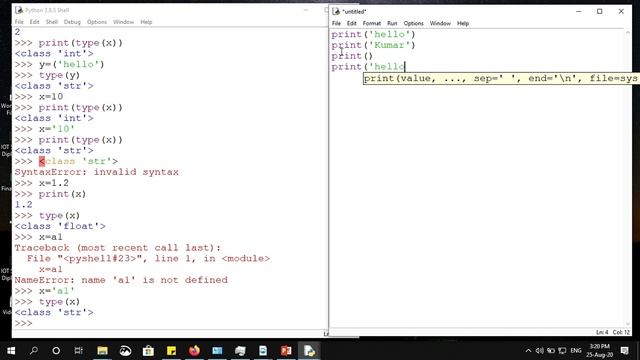
Task: Open Sticky Notes from taskbar
Action: point(171,351)
